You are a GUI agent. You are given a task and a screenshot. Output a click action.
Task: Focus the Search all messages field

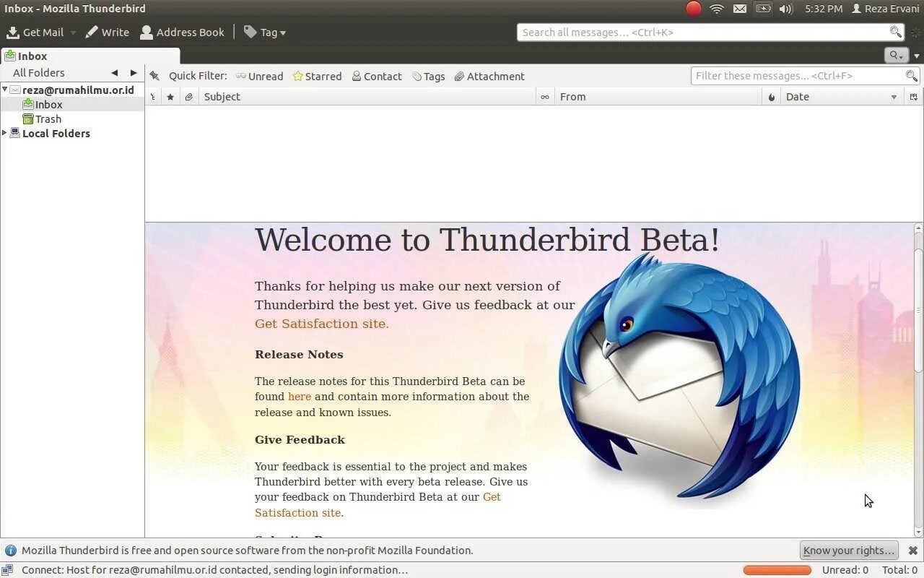click(710, 33)
